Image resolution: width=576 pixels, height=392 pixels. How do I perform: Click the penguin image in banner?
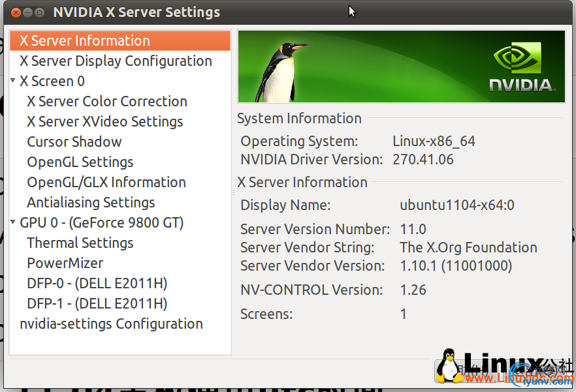(282, 70)
